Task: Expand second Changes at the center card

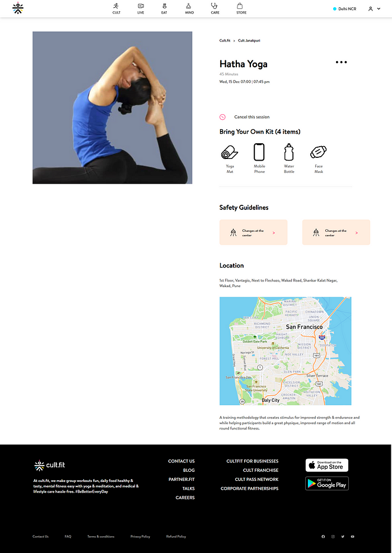Action: click(336, 232)
